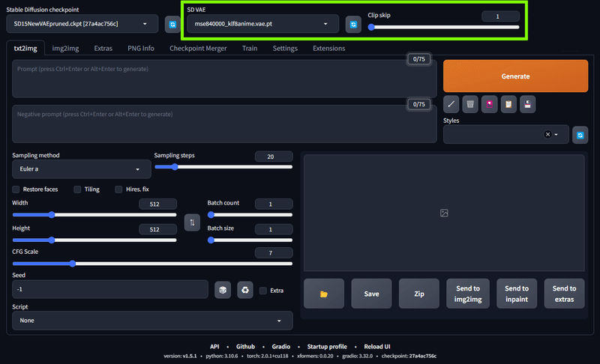The height and width of the screenshot is (364, 600).
Task: Open the Train tab
Action: tap(250, 49)
